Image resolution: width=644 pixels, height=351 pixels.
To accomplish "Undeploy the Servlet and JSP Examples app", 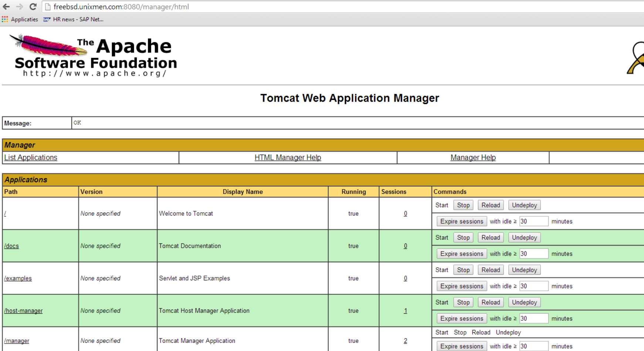I will coord(524,270).
